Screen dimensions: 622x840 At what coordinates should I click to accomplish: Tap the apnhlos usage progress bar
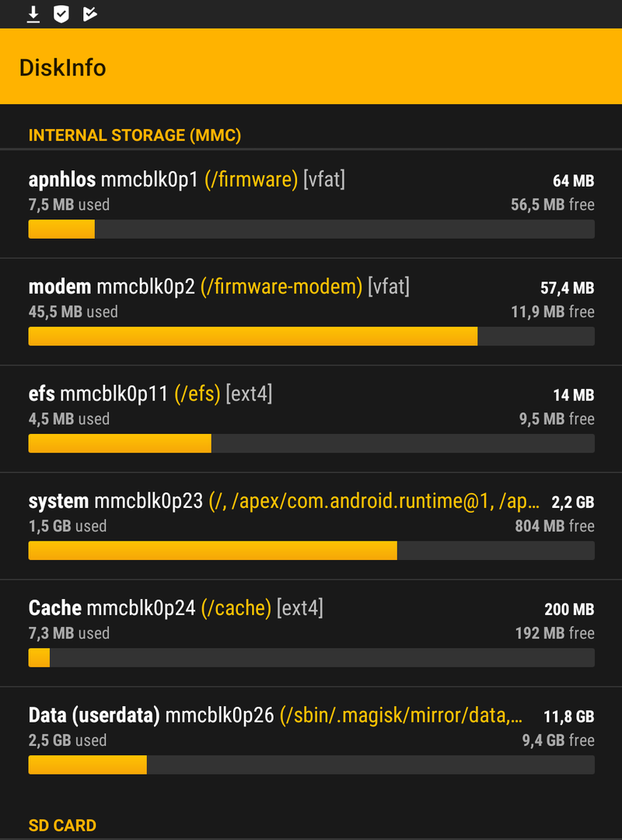click(x=311, y=229)
